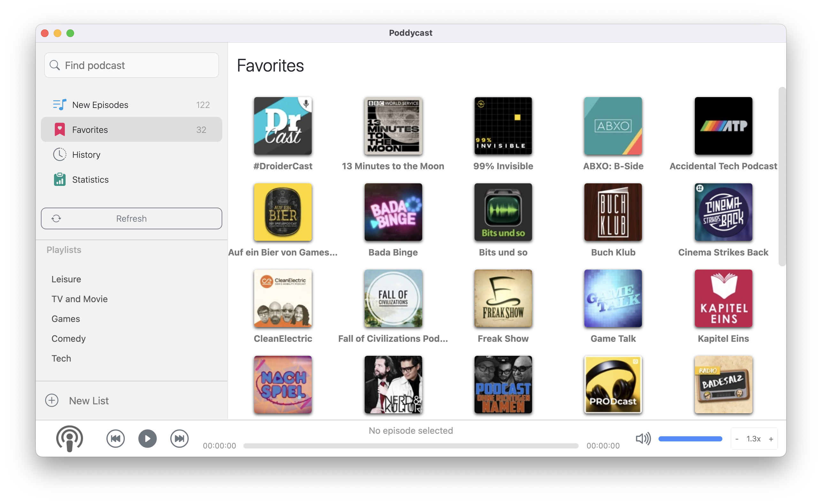Viewport: 822px width, 504px height.
Task: Click the episode progress bar
Action: tap(411, 446)
